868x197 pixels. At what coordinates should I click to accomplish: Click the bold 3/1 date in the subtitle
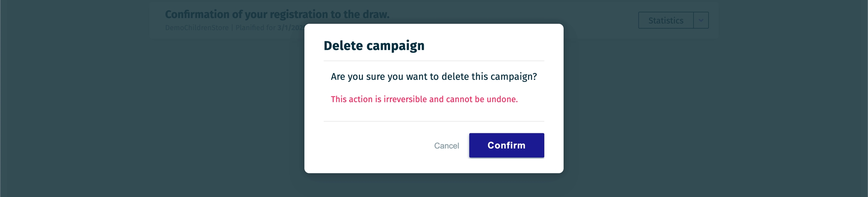[290, 28]
